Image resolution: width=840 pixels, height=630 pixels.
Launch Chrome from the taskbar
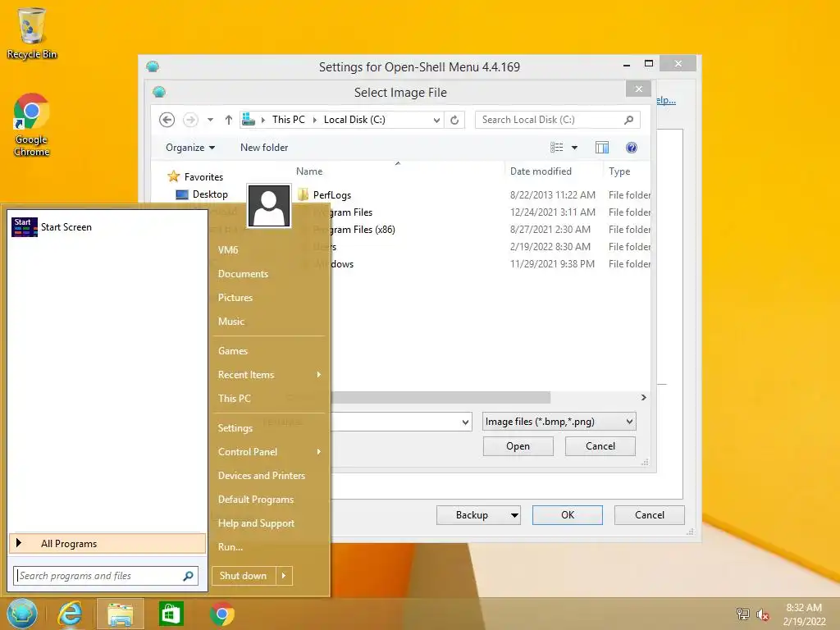point(221,614)
